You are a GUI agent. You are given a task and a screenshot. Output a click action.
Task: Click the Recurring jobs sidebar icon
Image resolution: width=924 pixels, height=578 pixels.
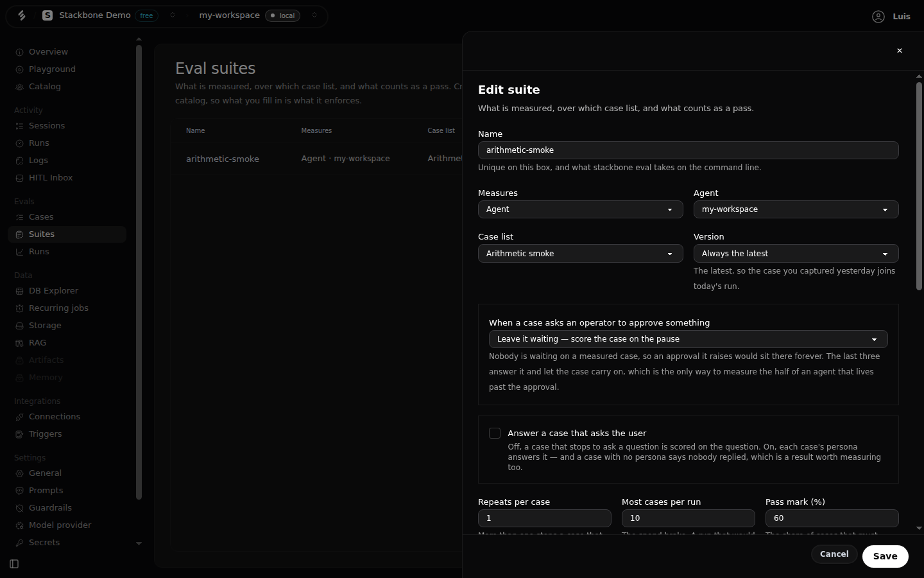tap(19, 308)
